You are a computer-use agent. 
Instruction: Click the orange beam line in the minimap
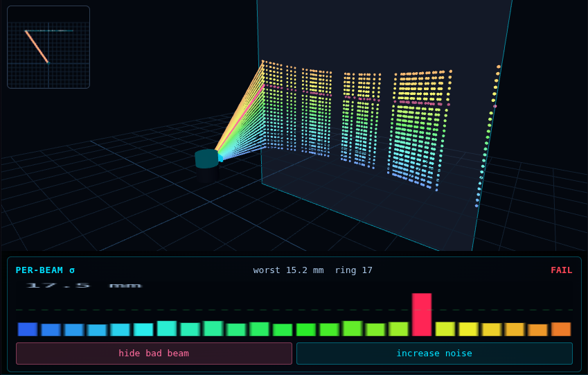[x=37, y=46]
